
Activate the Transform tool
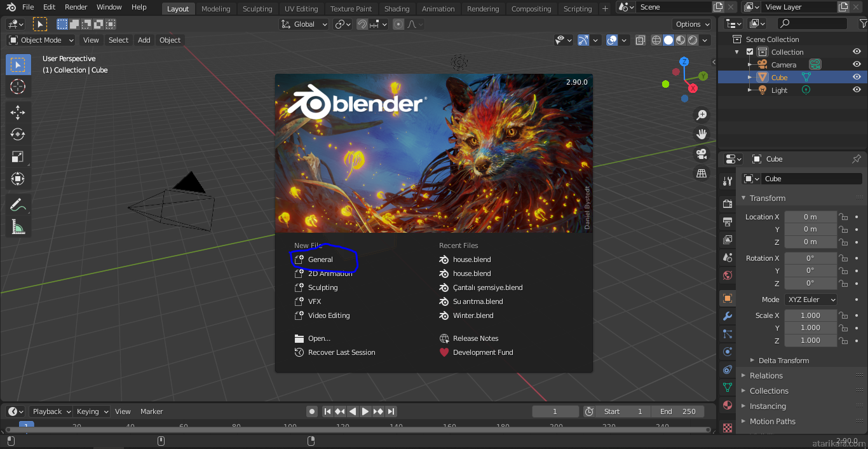pos(18,178)
